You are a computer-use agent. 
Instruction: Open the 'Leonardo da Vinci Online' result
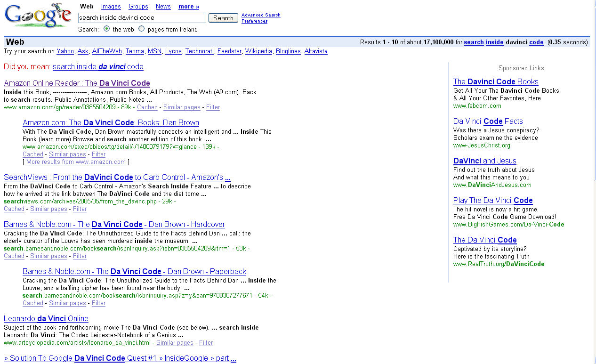46,319
